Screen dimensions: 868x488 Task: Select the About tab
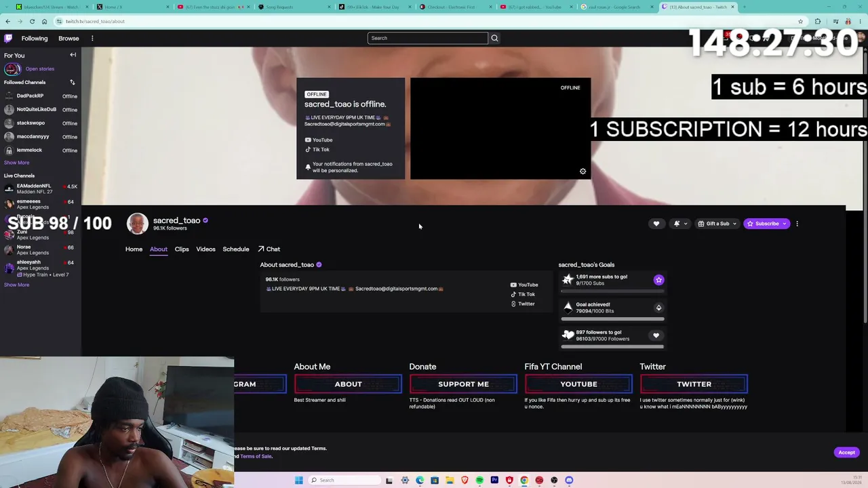click(x=159, y=249)
